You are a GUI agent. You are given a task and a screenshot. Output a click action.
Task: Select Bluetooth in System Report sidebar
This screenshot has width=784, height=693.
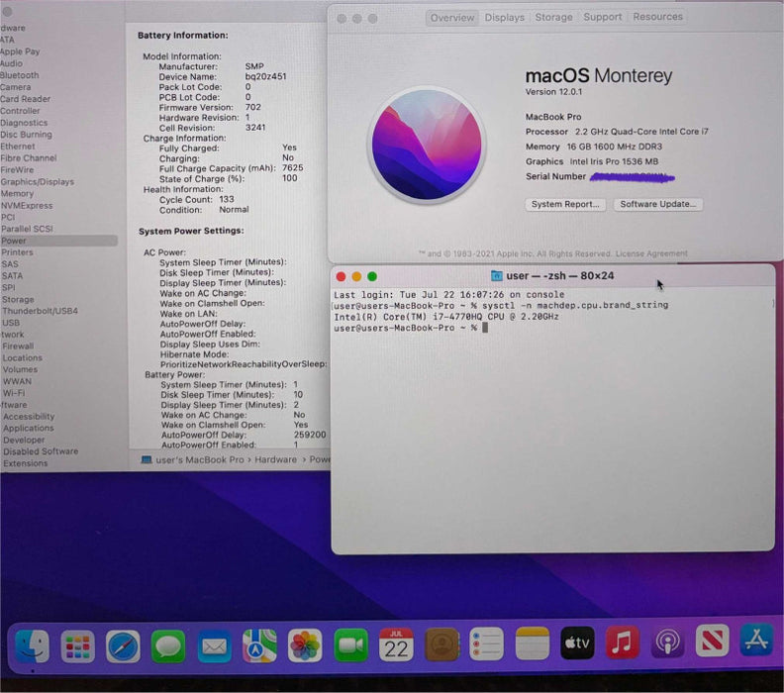coord(20,75)
